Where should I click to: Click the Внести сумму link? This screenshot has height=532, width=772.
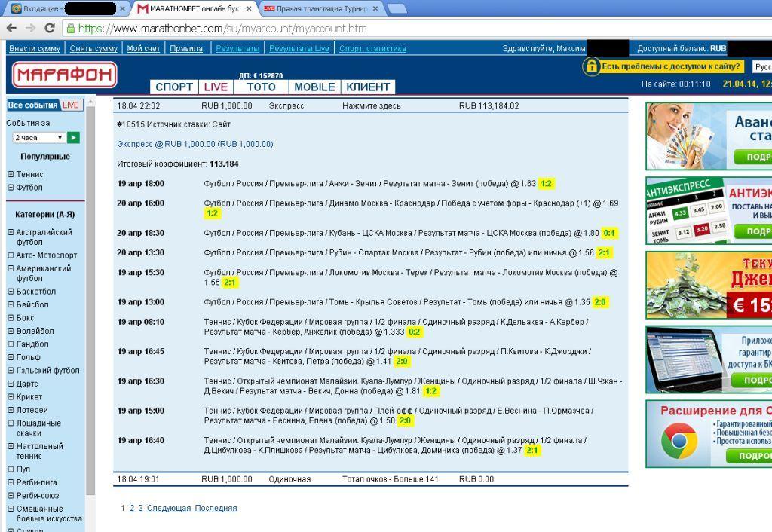click(35, 48)
